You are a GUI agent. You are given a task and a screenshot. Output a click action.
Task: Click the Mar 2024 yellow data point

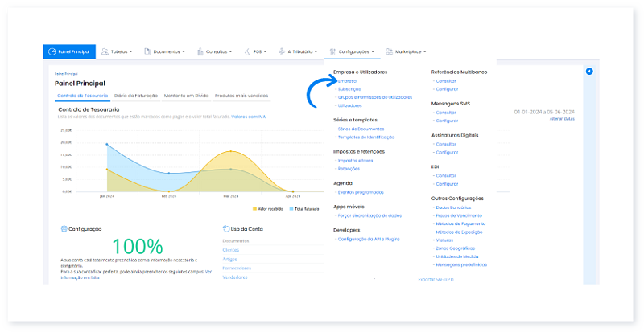(x=231, y=151)
